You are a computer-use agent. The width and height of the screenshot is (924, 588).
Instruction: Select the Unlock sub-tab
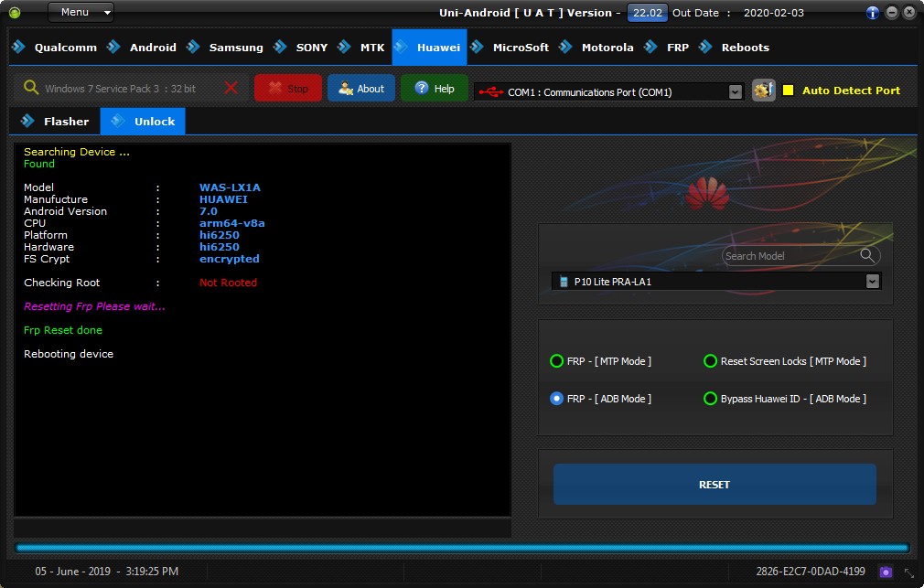point(143,122)
